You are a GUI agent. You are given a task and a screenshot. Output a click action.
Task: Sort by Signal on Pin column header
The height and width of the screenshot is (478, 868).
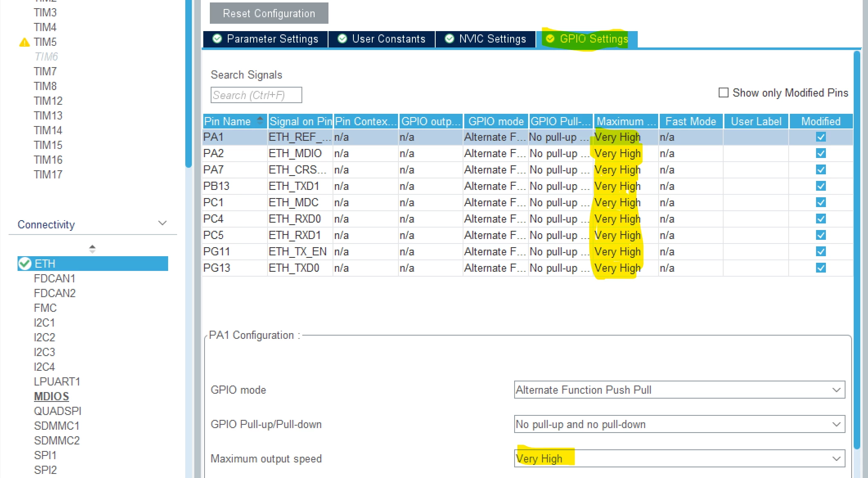300,121
